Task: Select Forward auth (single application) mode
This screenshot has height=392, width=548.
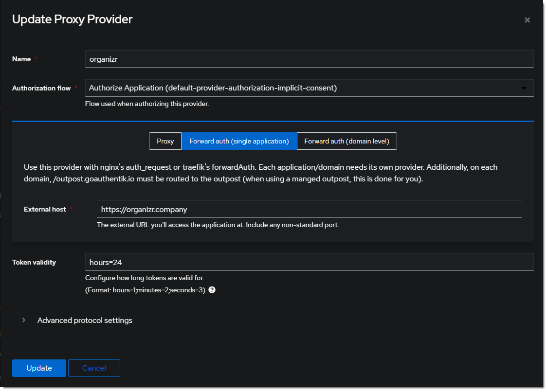Action: (239, 141)
